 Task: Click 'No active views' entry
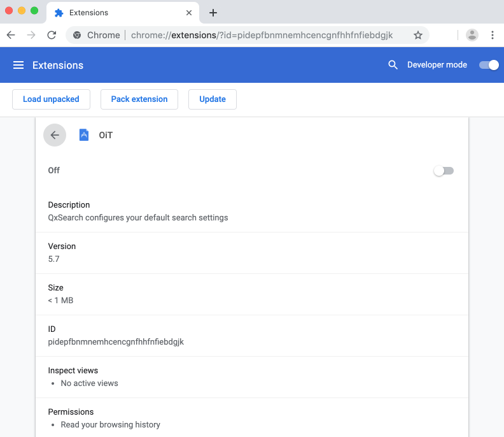tap(89, 383)
